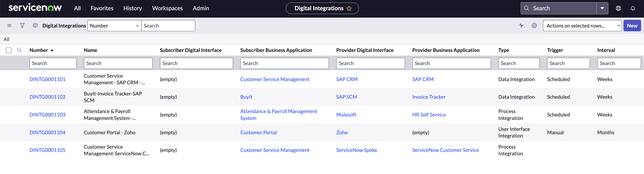This screenshot has height=174, width=644.
Task: Click the Number column search box
Action: [53, 63]
